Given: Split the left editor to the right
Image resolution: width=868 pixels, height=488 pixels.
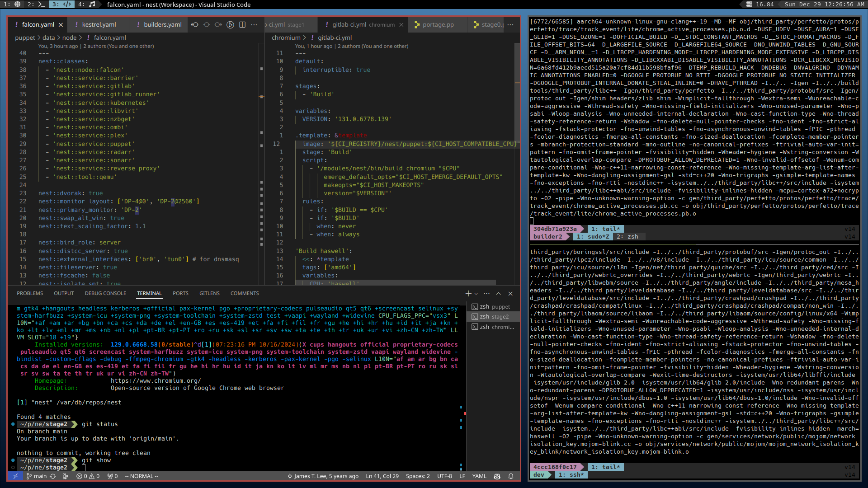Looking at the screenshot, I should tap(242, 25).
